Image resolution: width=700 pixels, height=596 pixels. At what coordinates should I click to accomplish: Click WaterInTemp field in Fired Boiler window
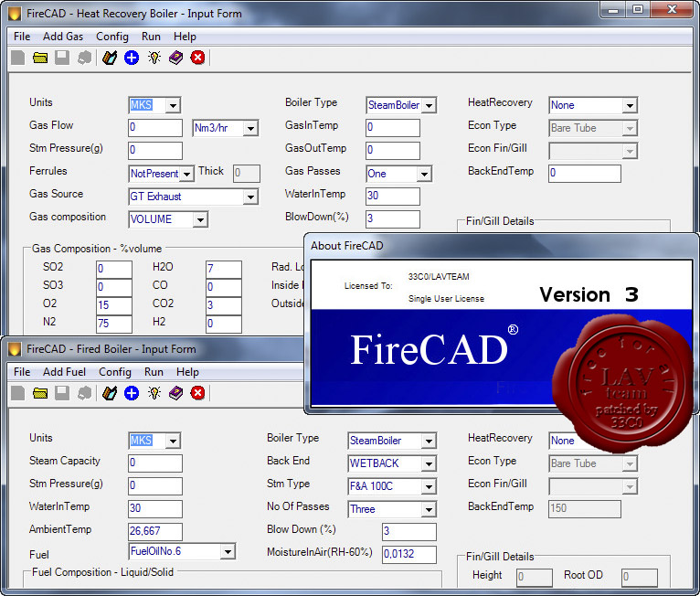pyautogui.click(x=155, y=508)
